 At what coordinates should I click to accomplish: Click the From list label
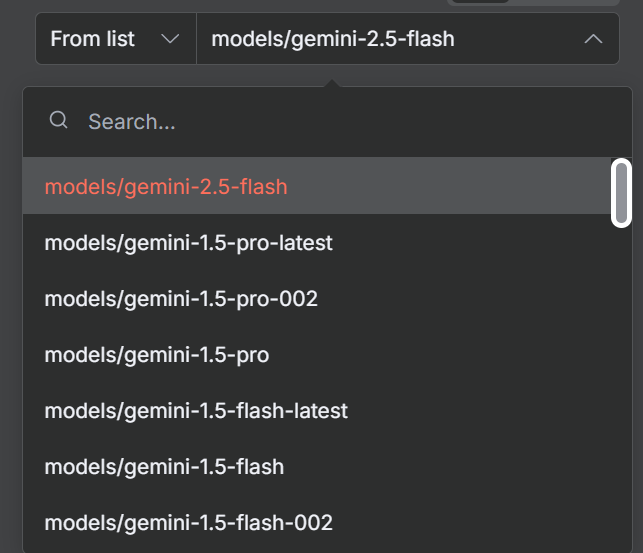coord(92,39)
